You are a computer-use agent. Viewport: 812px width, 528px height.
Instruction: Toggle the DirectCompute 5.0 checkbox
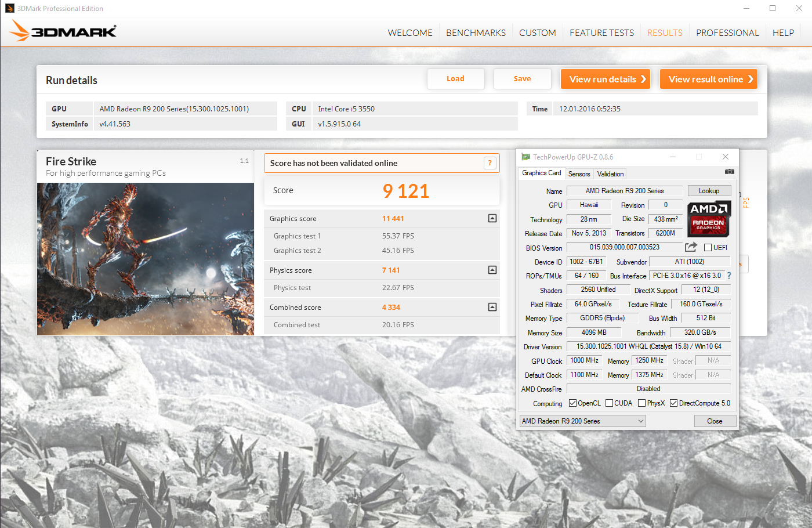[673, 403]
